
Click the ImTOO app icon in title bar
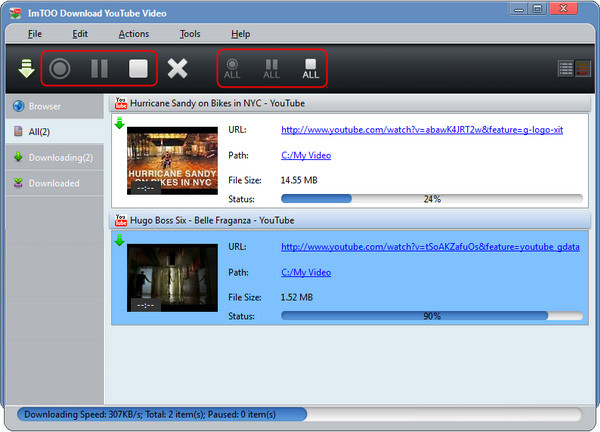15,13
